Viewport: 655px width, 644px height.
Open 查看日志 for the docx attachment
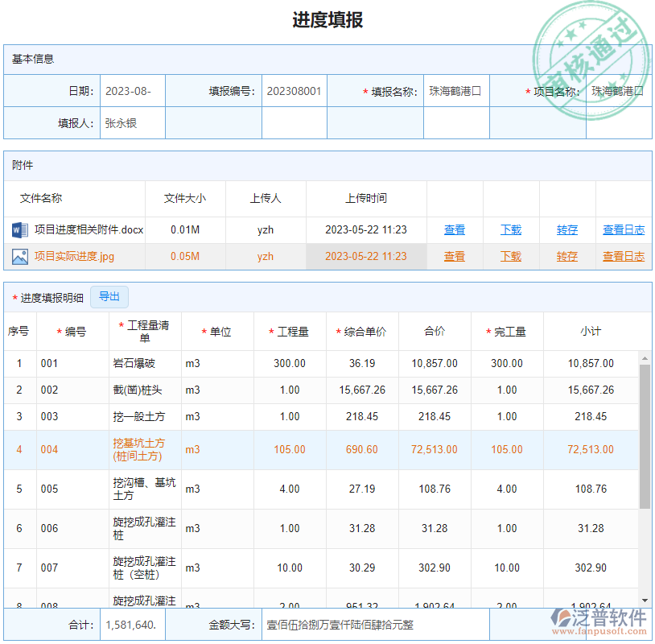[623, 229]
